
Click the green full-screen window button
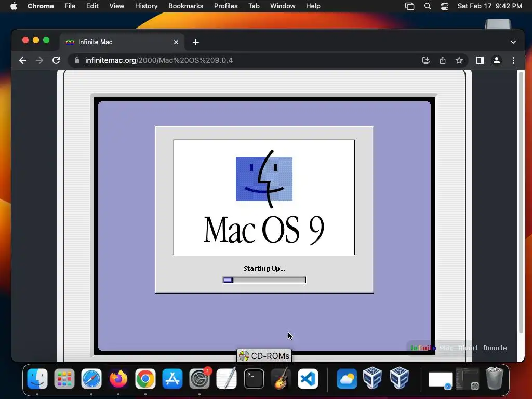46,41
